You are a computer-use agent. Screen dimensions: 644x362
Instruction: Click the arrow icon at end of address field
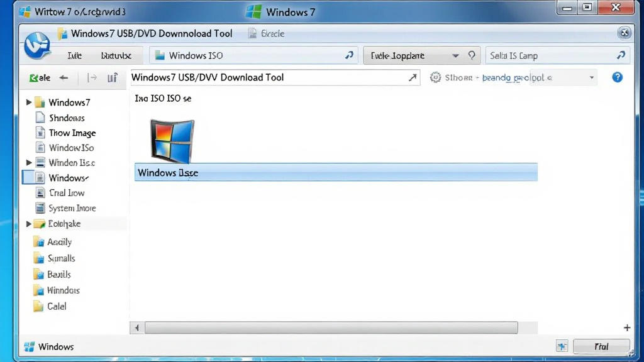click(x=413, y=77)
